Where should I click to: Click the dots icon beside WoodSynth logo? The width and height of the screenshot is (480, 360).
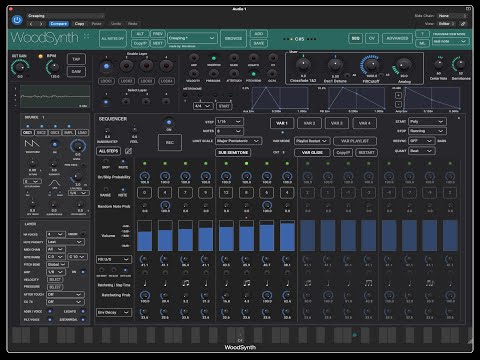(x=87, y=36)
